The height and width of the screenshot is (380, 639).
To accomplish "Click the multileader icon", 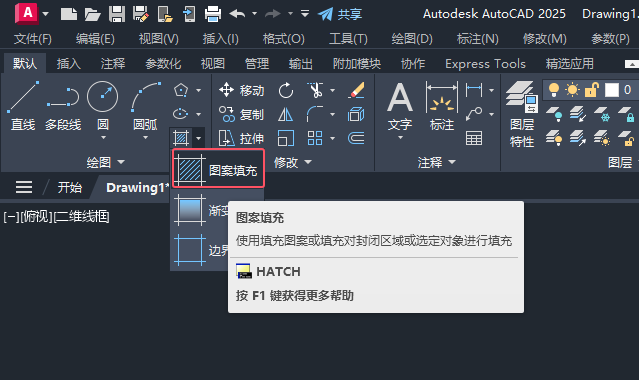I will (474, 114).
